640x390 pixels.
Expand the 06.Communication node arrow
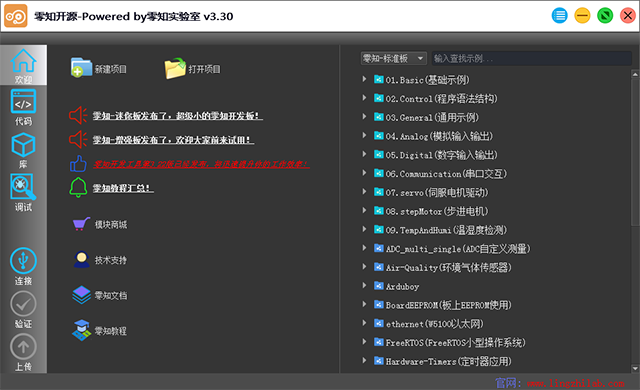pos(364,173)
